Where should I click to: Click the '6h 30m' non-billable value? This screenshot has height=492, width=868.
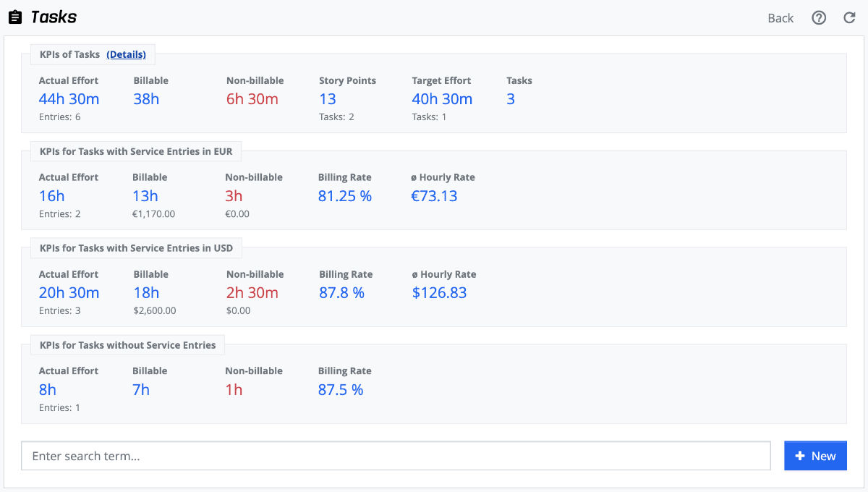252,99
